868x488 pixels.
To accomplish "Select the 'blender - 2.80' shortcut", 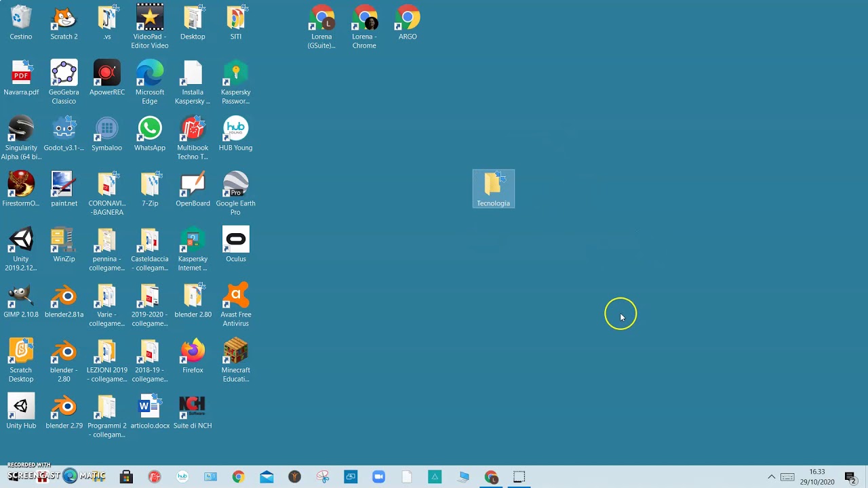I will point(64,361).
